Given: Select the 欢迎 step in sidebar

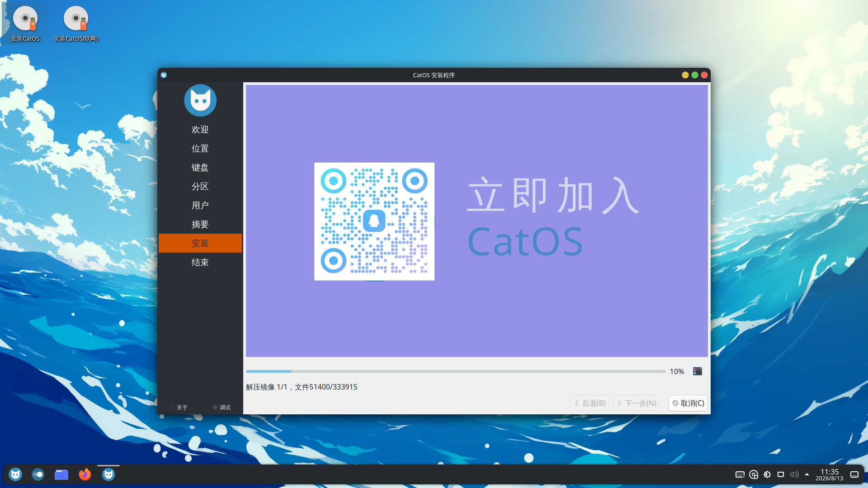Looking at the screenshot, I should coord(200,130).
